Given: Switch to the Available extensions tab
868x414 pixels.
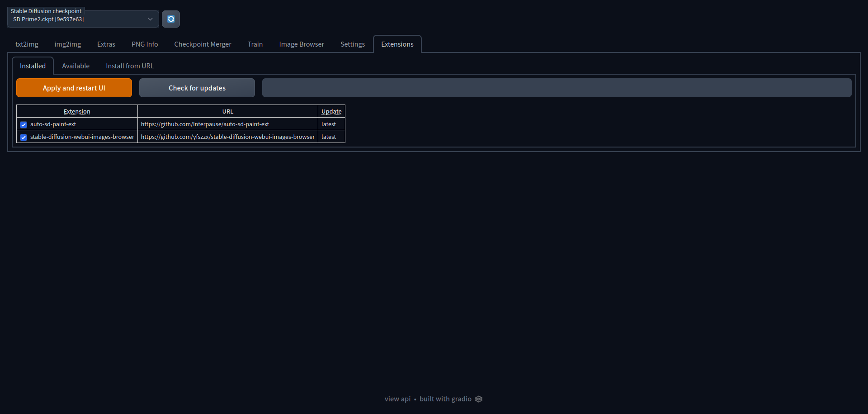Looking at the screenshot, I should [x=75, y=66].
